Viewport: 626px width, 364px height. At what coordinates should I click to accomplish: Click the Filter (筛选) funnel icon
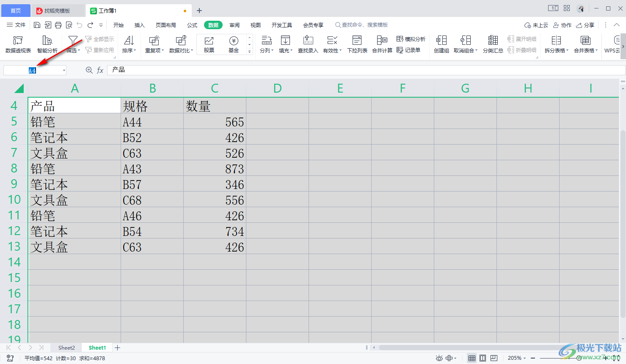(73, 41)
